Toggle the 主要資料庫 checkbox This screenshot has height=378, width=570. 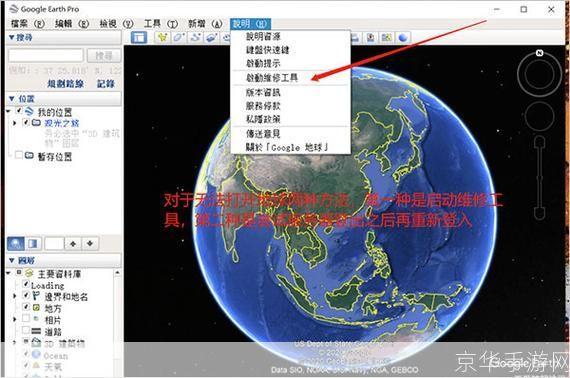click(19, 272)
